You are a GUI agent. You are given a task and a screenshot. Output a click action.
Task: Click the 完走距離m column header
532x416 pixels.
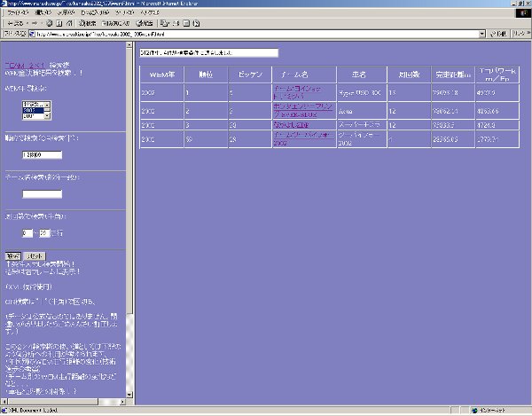453,75
